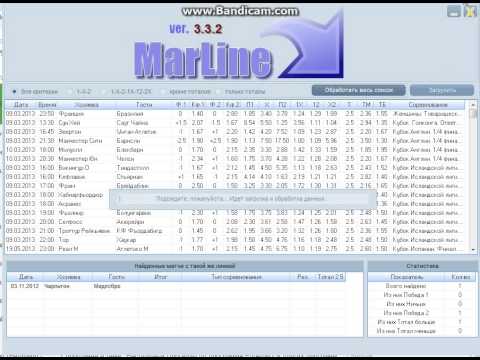The height and width of the screenshot is (360, 480).
Task: Click the minimize icon in the MarLine window
Action: [x=453, y=12]
